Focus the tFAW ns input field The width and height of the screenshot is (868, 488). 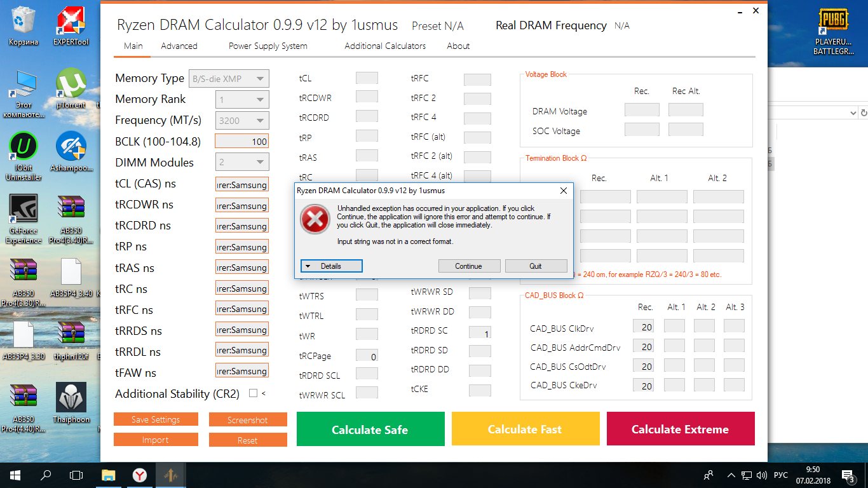(242, 370)
